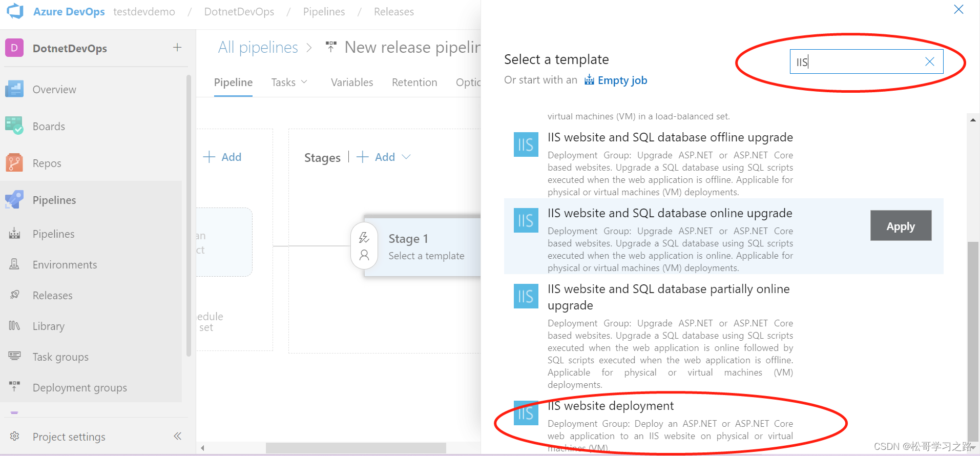Click left arrow of horizontal scrollbar
The width and height of the screenshot is (980, 456).
tap(202, 448)
